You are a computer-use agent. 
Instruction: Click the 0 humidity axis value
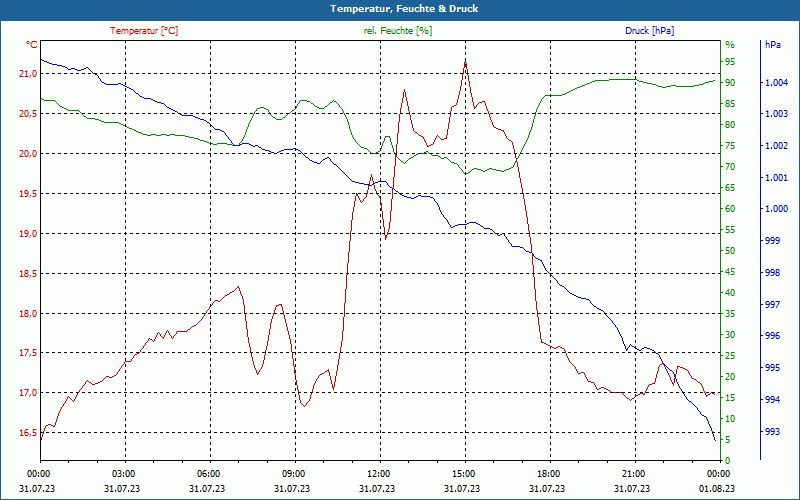pos(728,461)
